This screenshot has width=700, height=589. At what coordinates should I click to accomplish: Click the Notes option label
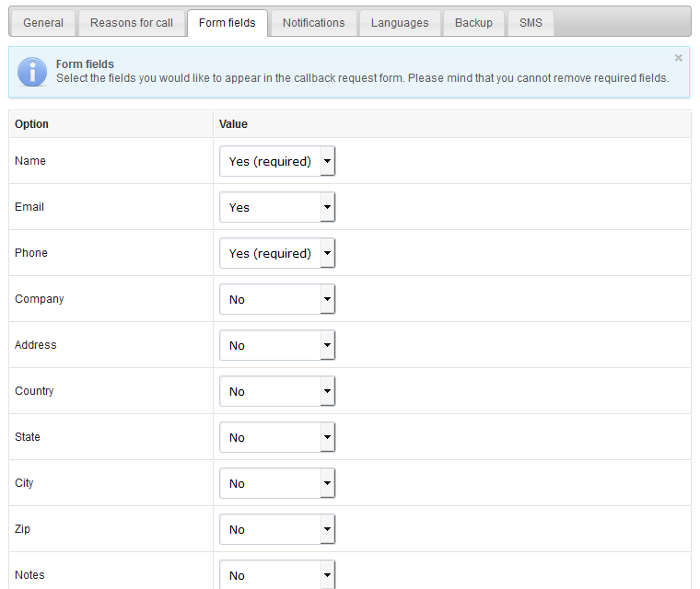click(29, 574)
